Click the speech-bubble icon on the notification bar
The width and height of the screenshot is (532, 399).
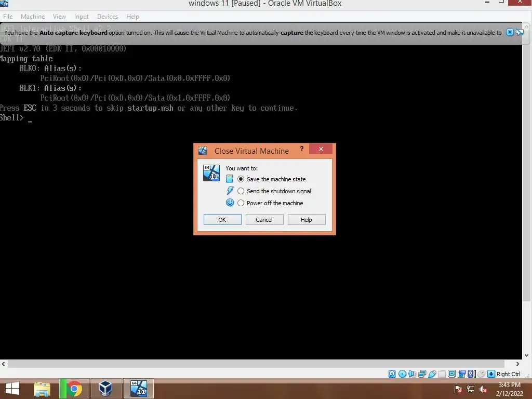[520, 32]
